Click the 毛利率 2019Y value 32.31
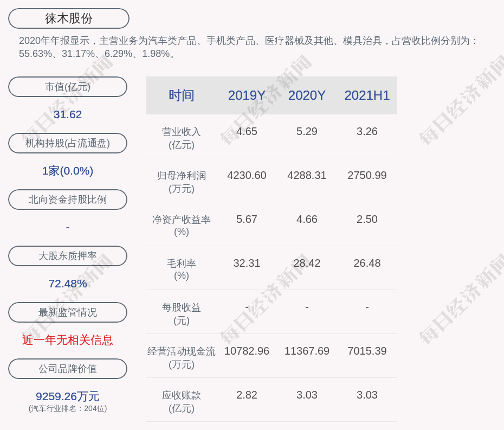This screenshot has height=430, width=504. pyautogui.click(x=247, y=264)
